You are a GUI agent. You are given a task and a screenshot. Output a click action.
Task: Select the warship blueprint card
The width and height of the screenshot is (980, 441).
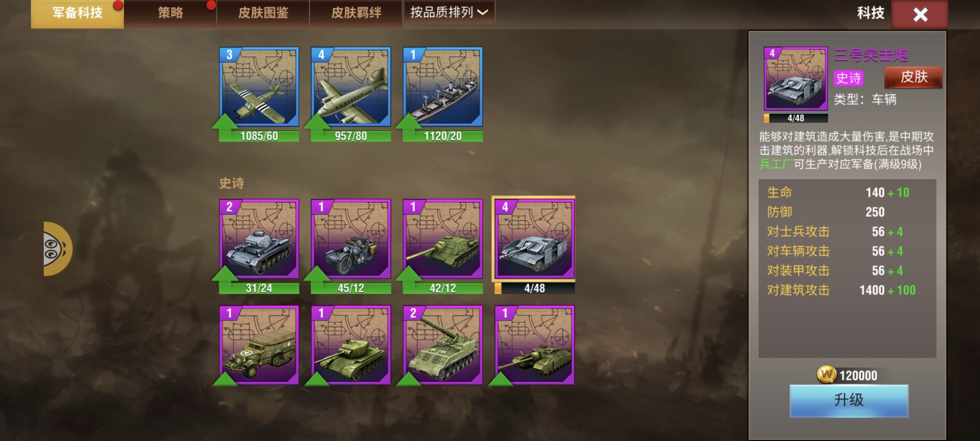tap(443, 87)
